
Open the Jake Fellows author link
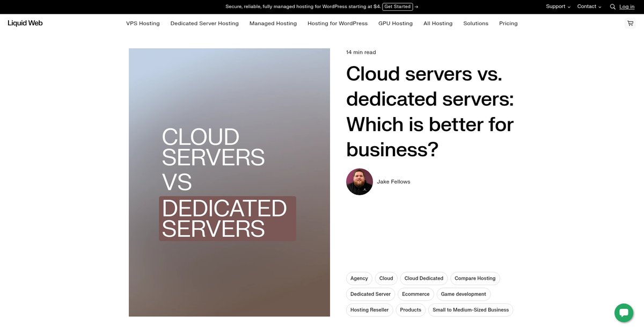coord(393,182)
